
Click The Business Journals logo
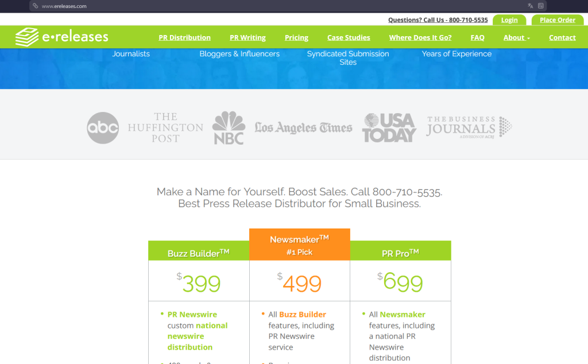tap(469, 127)
